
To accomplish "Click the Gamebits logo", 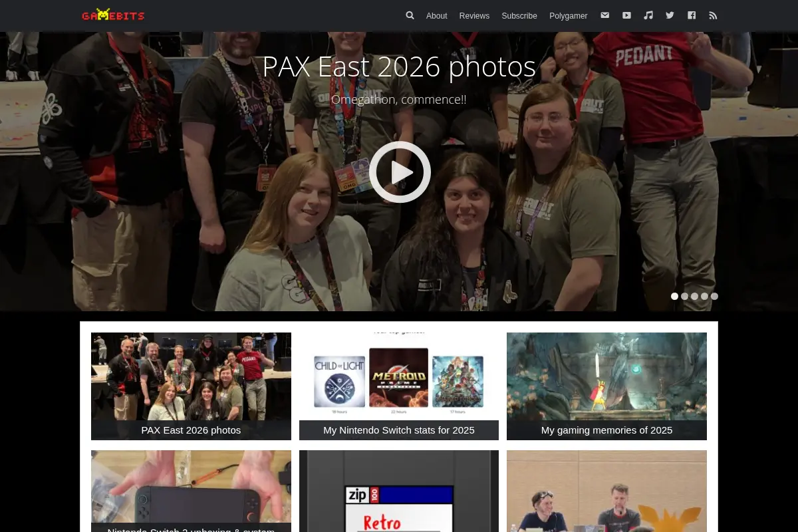I will [113, 15].
